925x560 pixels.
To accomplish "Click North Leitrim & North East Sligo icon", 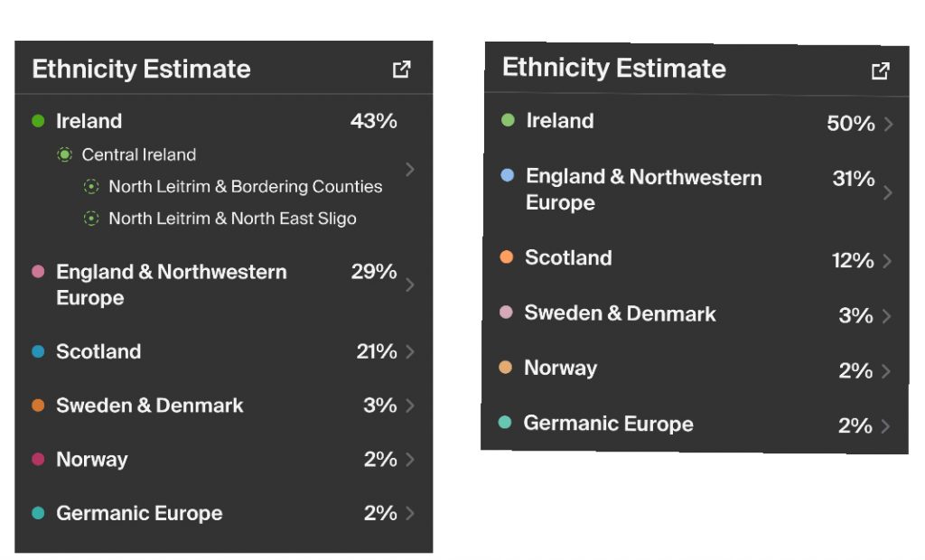I will (x=91, y=219).
